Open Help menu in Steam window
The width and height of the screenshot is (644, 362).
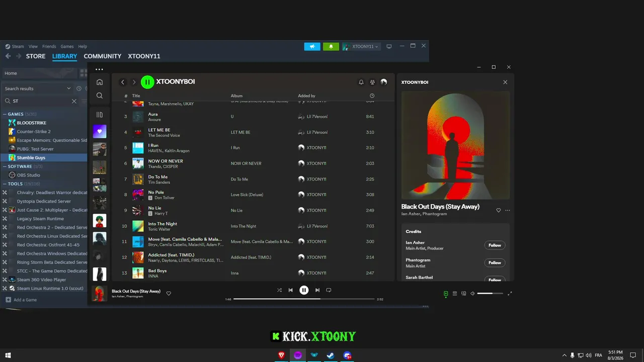(x=83, y=46)
